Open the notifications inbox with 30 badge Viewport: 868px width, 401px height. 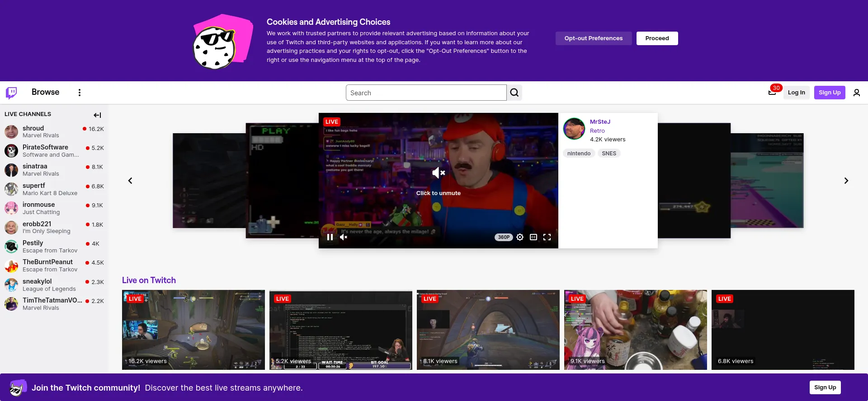(772, 92)
